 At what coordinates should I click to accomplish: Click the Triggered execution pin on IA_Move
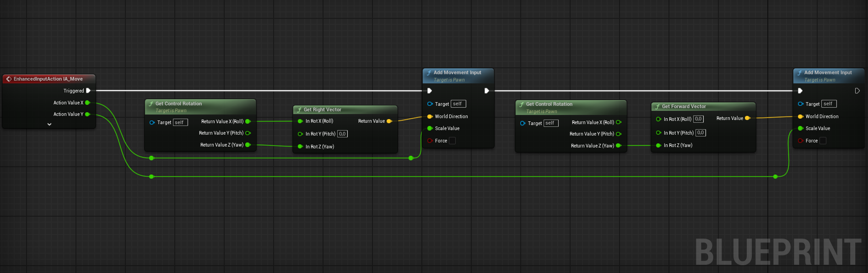point(88,91)
